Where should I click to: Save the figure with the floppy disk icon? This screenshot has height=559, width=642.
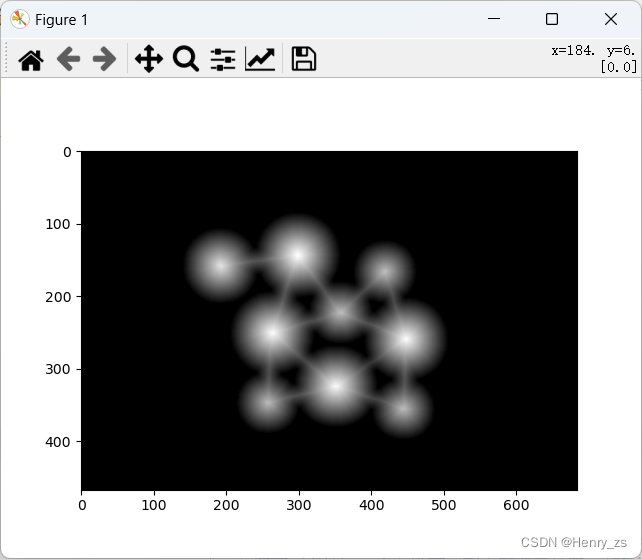point(303,59)
